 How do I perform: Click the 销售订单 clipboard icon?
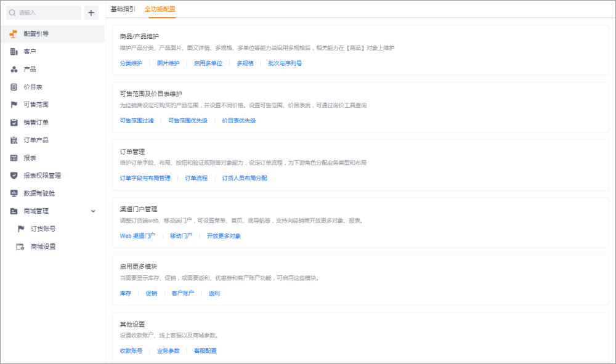click(14, 123)
